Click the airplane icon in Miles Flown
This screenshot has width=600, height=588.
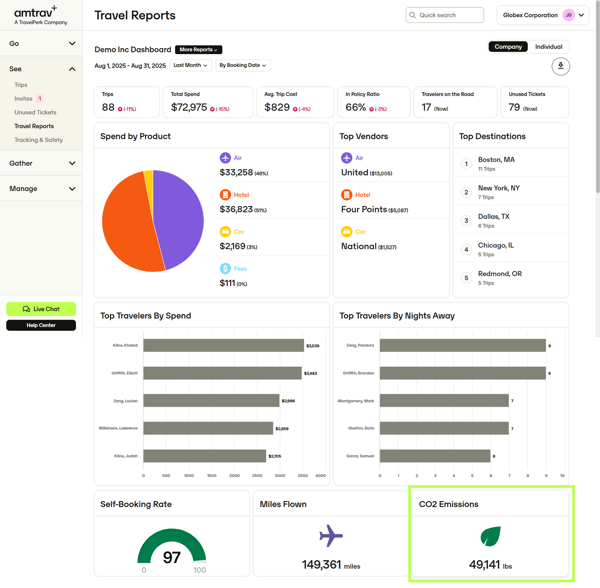pos(331,535)
